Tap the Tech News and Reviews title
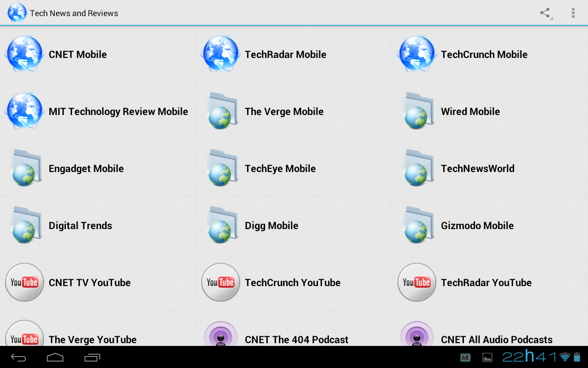 (74, 13)
